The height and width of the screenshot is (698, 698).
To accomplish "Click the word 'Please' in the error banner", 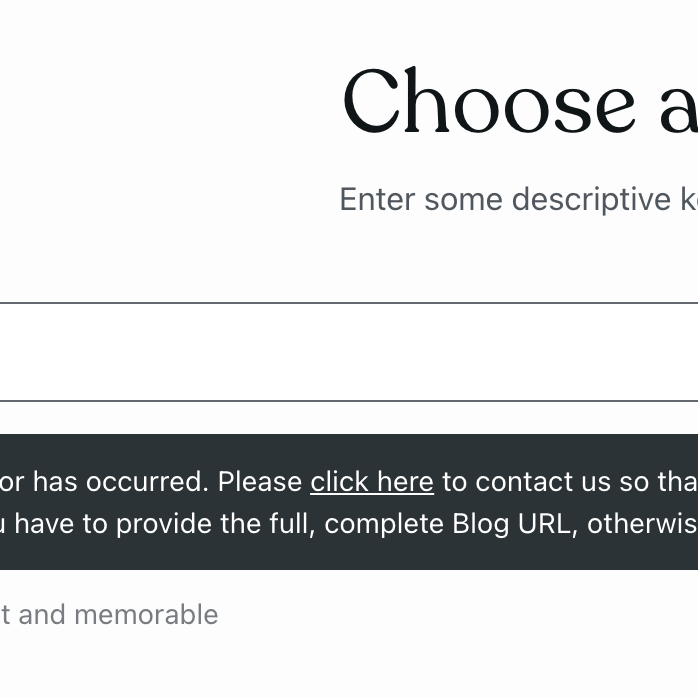I will tap(260, 482).
